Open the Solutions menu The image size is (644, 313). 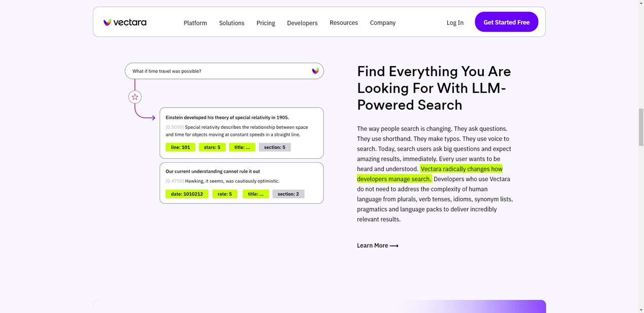[232, 23]
